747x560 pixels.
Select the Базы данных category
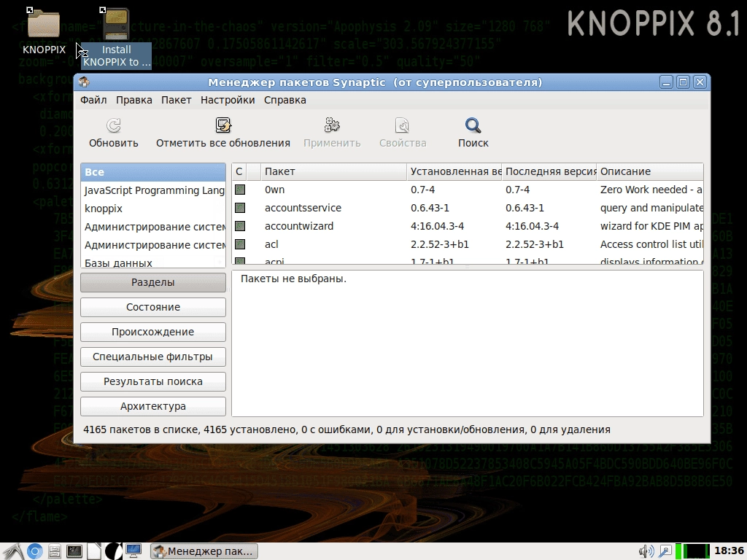click(153, 262)
